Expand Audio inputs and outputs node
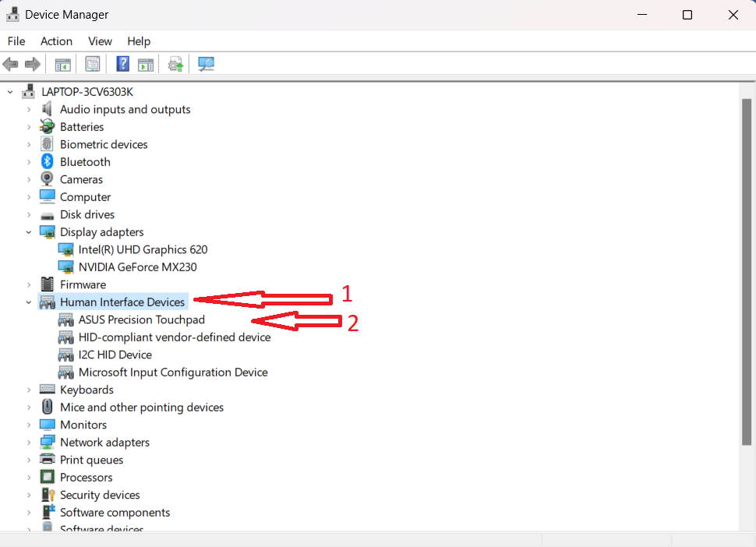Screen dimensions: 756x547 pyautogui.click(x=29, y=109)
